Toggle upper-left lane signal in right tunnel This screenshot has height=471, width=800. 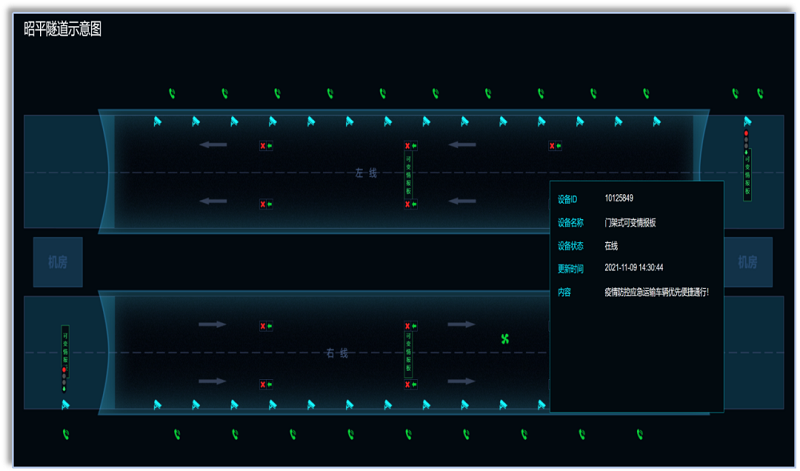[x=266, y=326]
